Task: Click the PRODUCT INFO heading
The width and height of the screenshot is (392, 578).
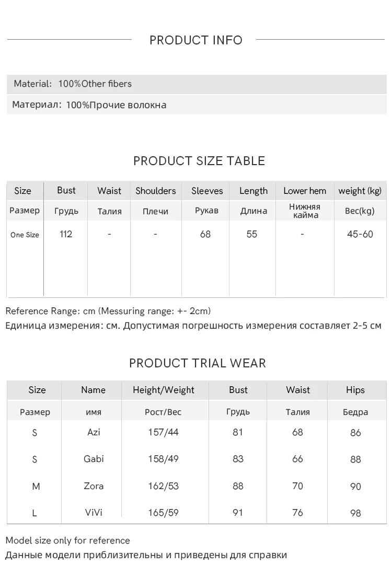Action: (195, 40)
